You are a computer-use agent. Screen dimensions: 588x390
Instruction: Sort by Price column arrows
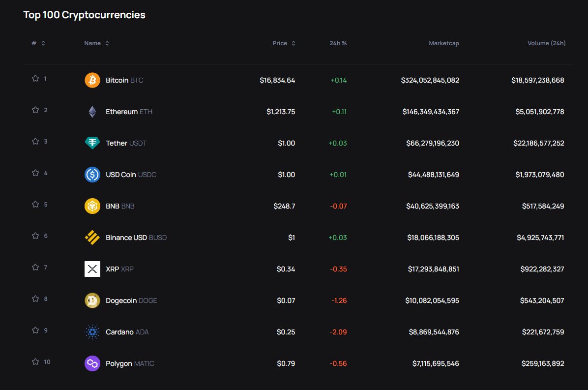pos(294,43)
